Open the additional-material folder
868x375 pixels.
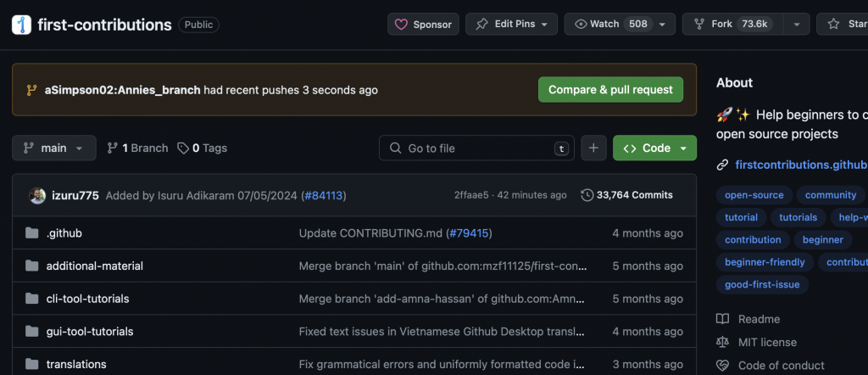[95, 266]
